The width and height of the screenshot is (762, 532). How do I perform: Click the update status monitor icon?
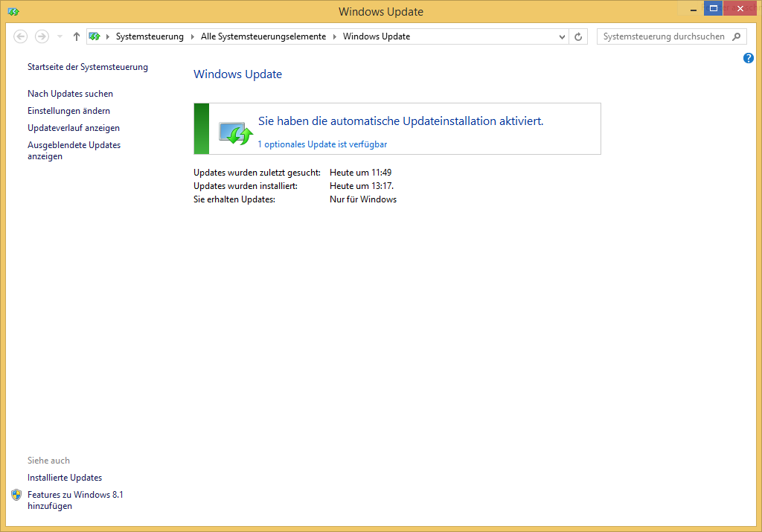coord(236,133)
